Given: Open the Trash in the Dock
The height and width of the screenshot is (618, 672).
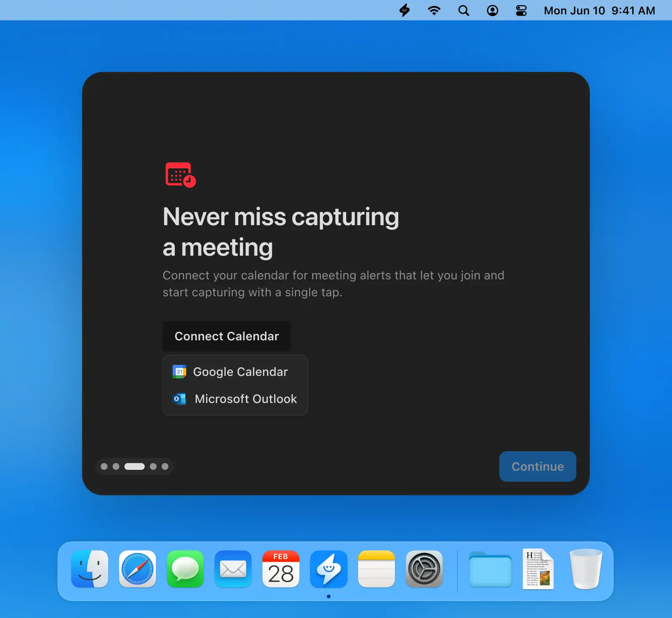Looking at the screenshot, I should [x=586, y=569].
